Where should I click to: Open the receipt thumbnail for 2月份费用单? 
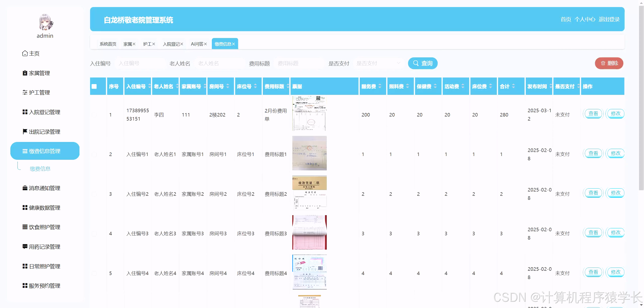[309, 113]
